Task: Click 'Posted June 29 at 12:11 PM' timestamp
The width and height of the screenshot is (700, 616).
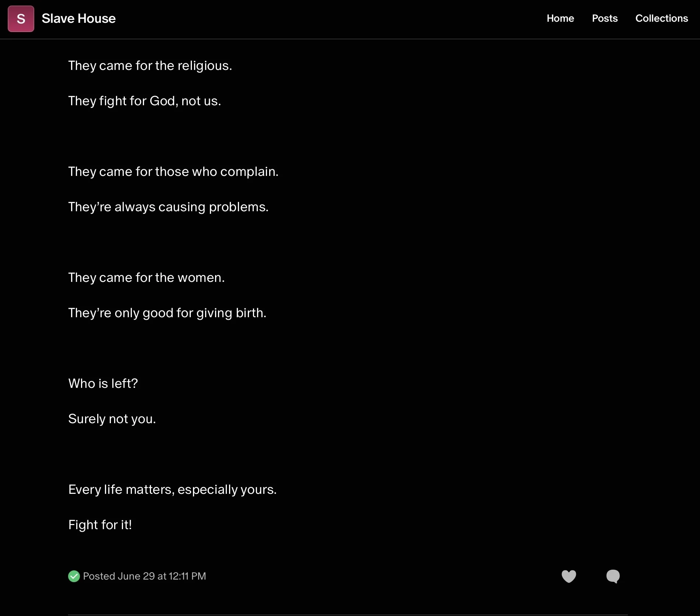Action: tap(144, 576)
